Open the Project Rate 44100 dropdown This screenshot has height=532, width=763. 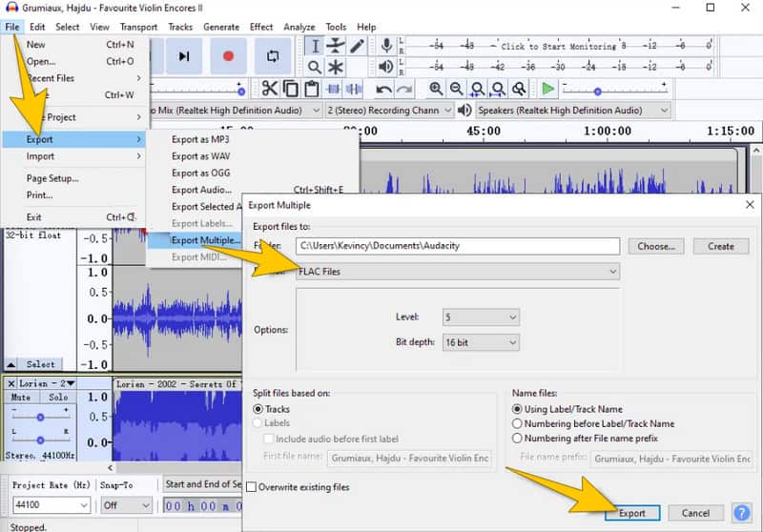click(x=52, y=505)
